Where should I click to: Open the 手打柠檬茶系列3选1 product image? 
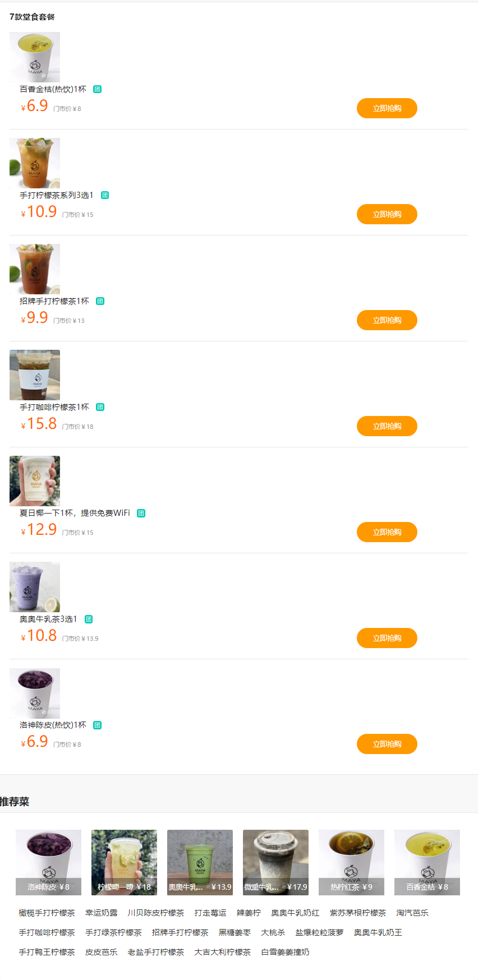[35, 163]
